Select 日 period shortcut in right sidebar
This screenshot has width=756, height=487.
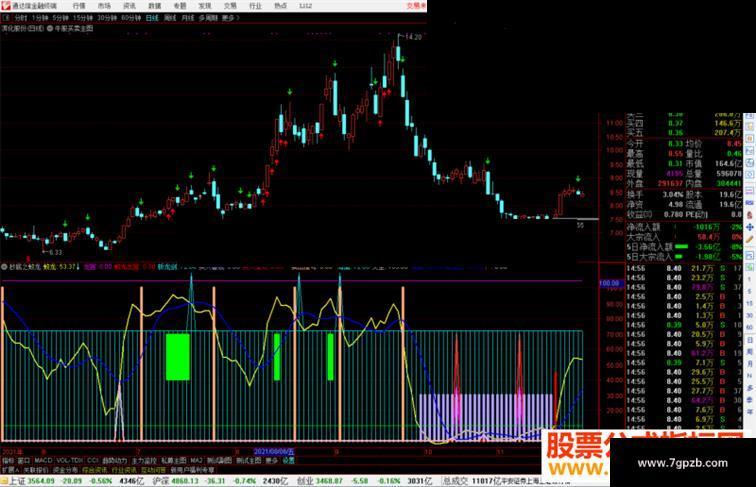[750, 340]
